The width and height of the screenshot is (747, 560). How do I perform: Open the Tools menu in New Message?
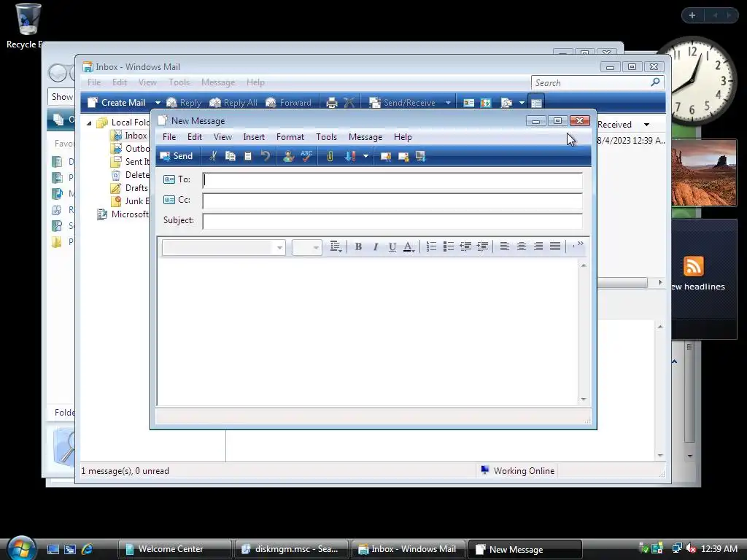coord(326,137)
